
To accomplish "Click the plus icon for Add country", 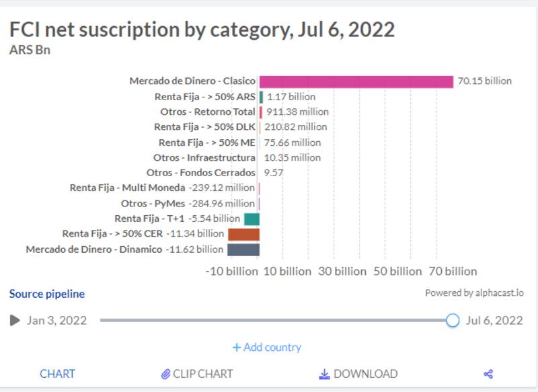I will [x=236, y=348].
